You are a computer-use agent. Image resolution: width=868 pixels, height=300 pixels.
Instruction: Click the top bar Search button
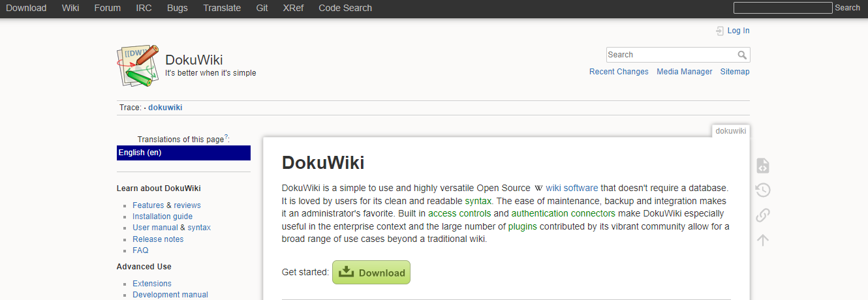click(847, 8)
